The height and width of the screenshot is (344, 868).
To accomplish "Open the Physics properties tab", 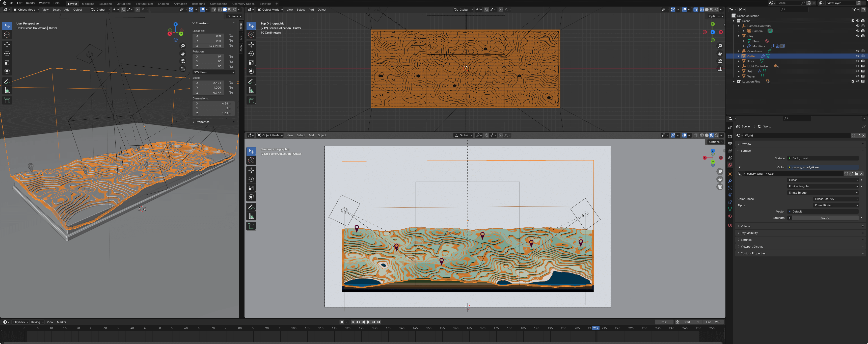I will pyautogui.click(x=730, y=195).
